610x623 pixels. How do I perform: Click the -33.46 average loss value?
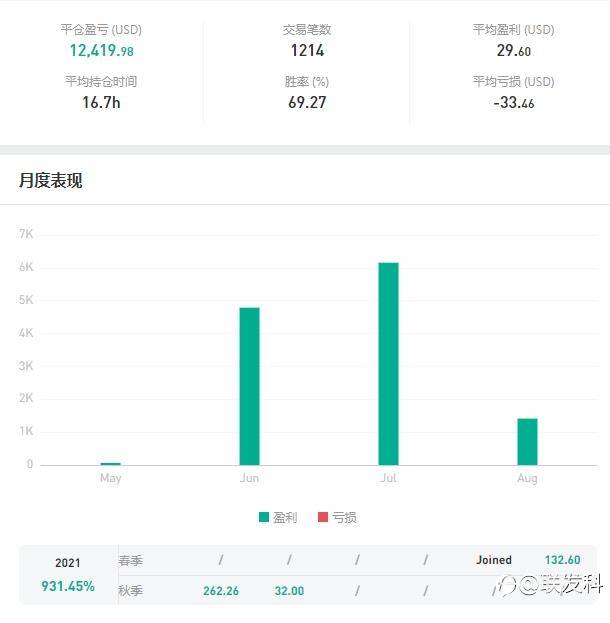coord(513,103)
